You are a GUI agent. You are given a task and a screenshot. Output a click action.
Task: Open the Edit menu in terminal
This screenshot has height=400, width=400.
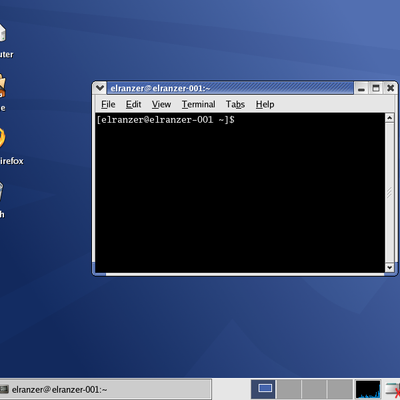click(x=133, y=104)
